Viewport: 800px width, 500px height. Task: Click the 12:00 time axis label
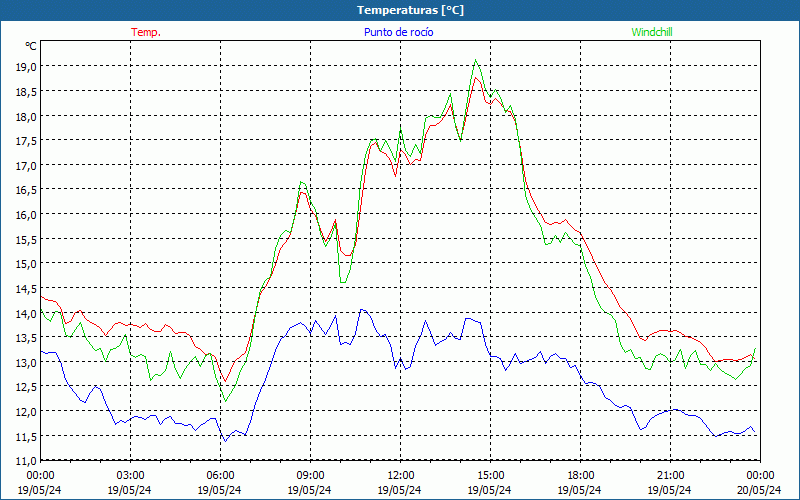[x=400, y=476]
